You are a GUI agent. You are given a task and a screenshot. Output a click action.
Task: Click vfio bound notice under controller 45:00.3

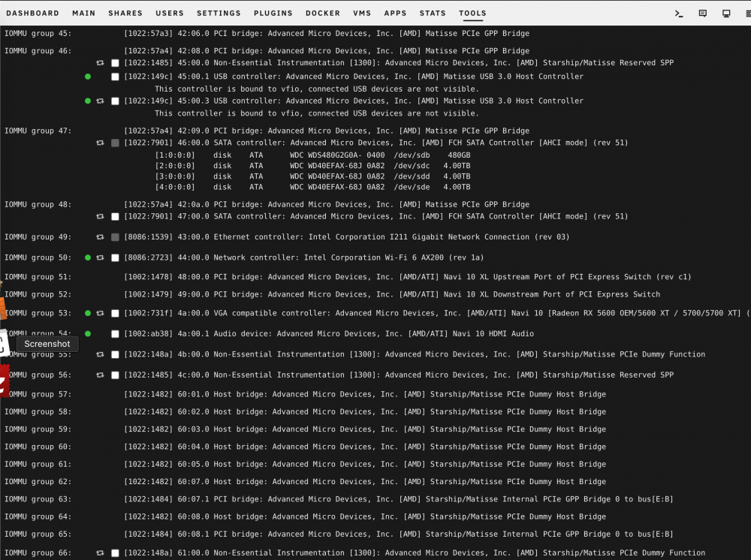[x=317, y=113]
